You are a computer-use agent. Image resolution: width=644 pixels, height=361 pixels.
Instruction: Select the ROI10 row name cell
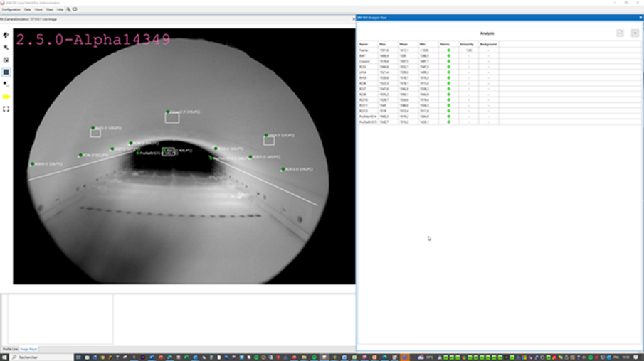point(368,99)
